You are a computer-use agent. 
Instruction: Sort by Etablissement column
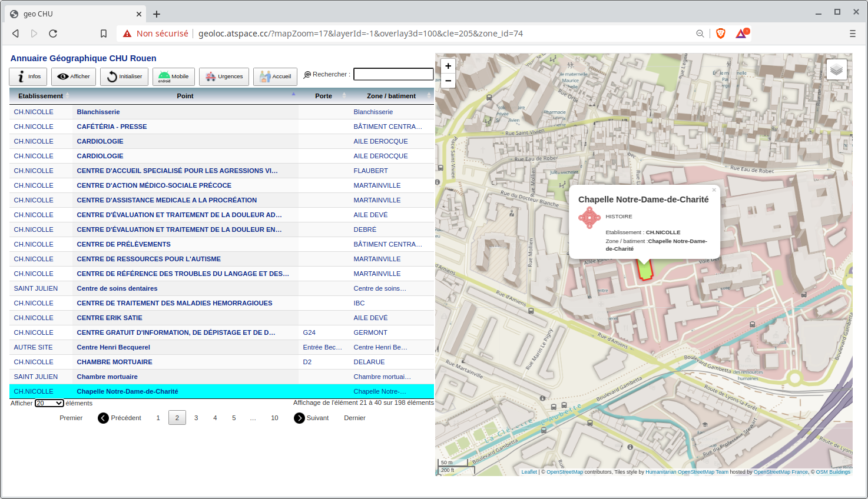(41, 96)
